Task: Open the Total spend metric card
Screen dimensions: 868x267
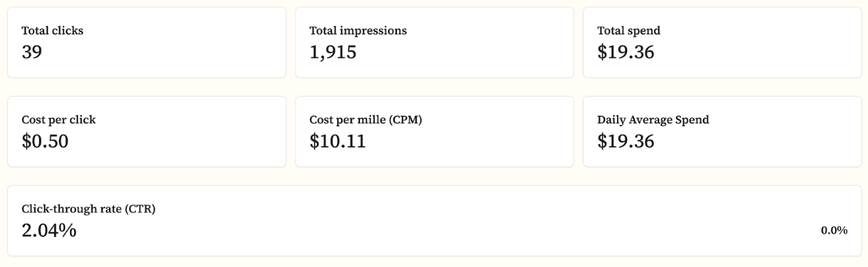Action: (722, 43)
